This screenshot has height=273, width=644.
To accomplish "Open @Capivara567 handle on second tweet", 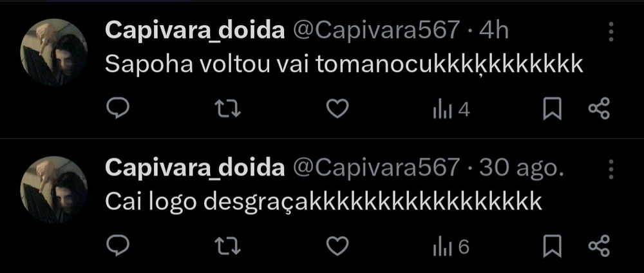I will [375, 169].
